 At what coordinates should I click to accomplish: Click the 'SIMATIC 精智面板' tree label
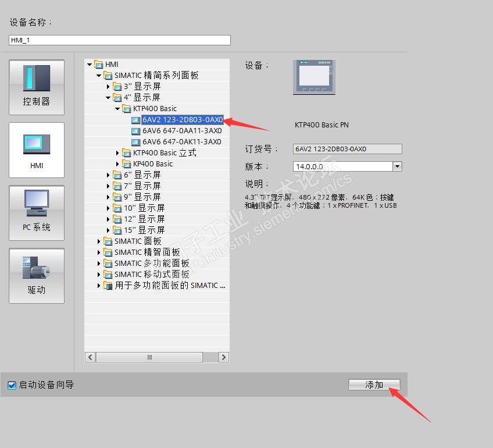coord(147,253)
